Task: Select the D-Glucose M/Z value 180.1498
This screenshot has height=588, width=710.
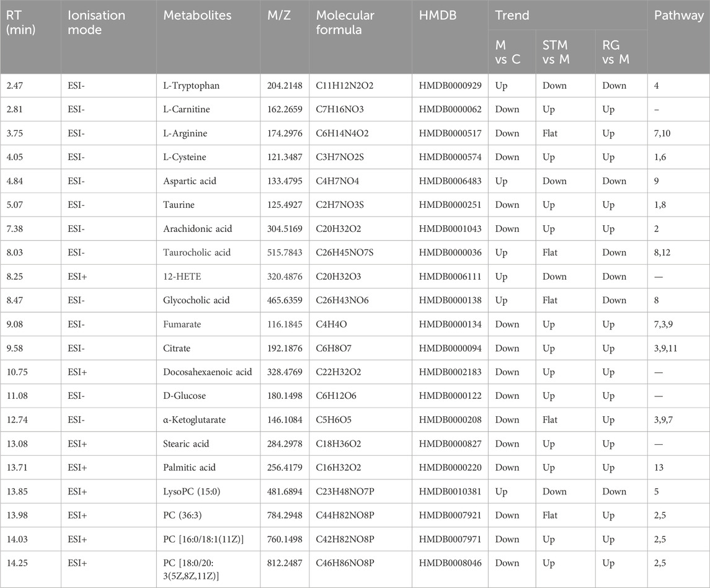Action: [284, 396]
